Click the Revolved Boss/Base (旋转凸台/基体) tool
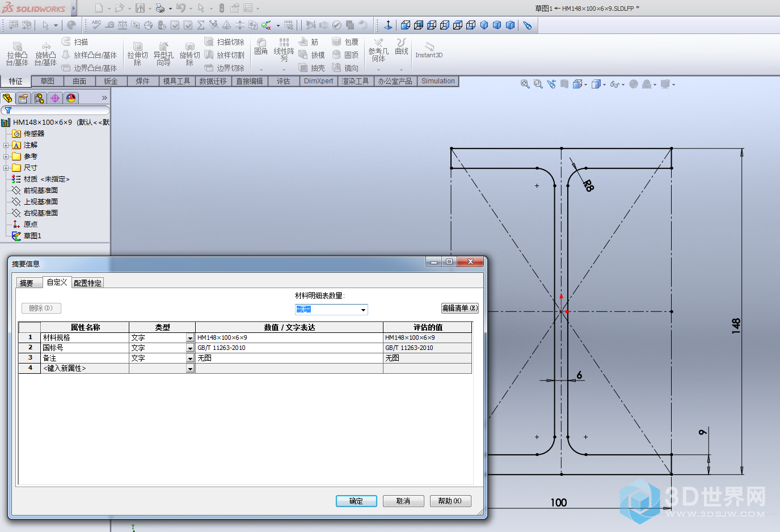Viewport: 780px width, 532px height. point(46,54)
